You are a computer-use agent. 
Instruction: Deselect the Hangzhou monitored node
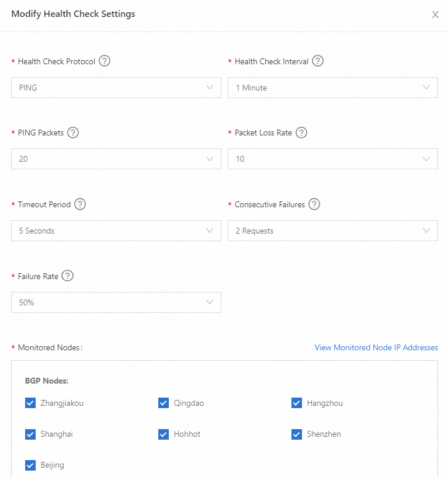pyautogui.click(x=297, y=403)
